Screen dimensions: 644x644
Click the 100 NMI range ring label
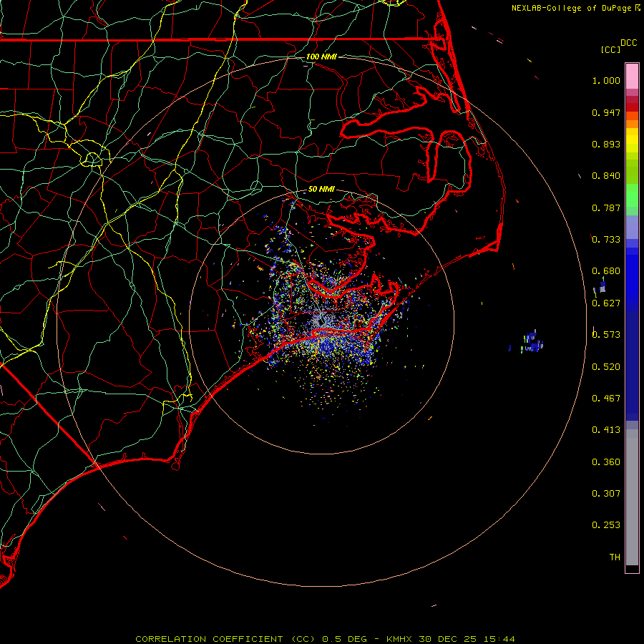click(321, 57)
